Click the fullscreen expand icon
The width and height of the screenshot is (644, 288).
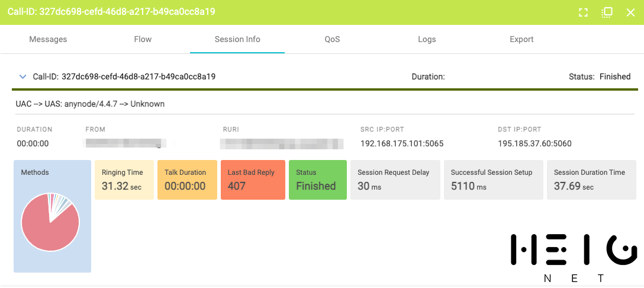point(583,12)
